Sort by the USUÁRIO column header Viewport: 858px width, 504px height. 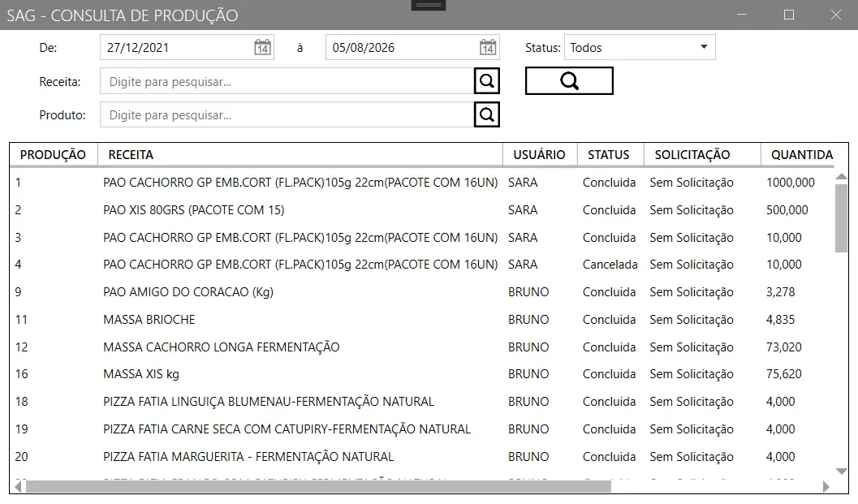[x=540, y=154]
